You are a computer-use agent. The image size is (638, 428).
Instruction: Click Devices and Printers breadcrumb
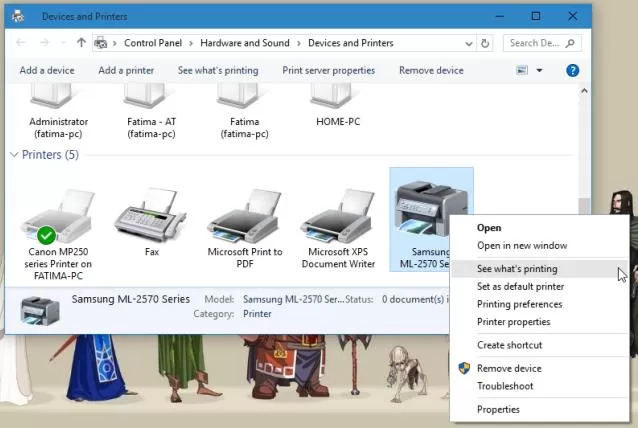tap(350, 43)
